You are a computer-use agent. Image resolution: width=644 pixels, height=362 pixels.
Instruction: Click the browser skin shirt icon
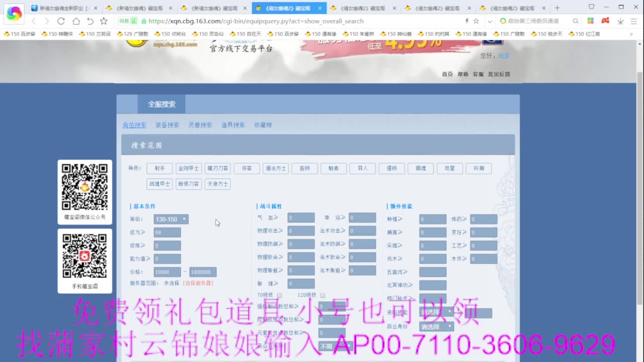(591, 7)
